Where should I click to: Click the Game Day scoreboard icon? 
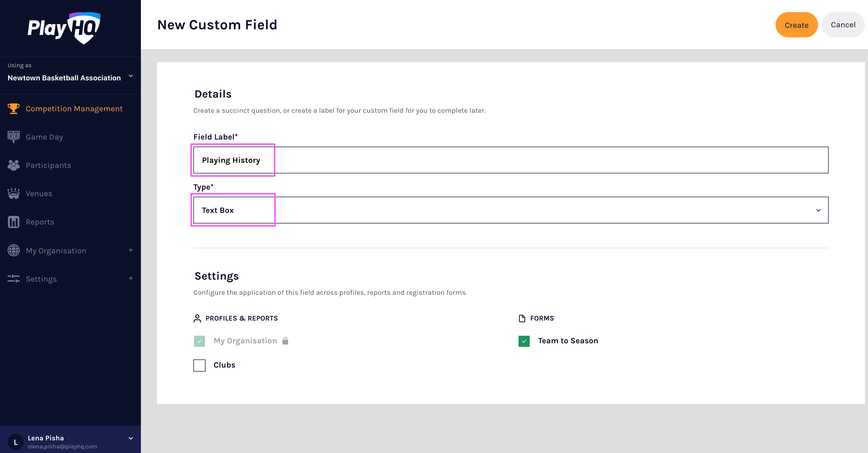click(13, 137)
